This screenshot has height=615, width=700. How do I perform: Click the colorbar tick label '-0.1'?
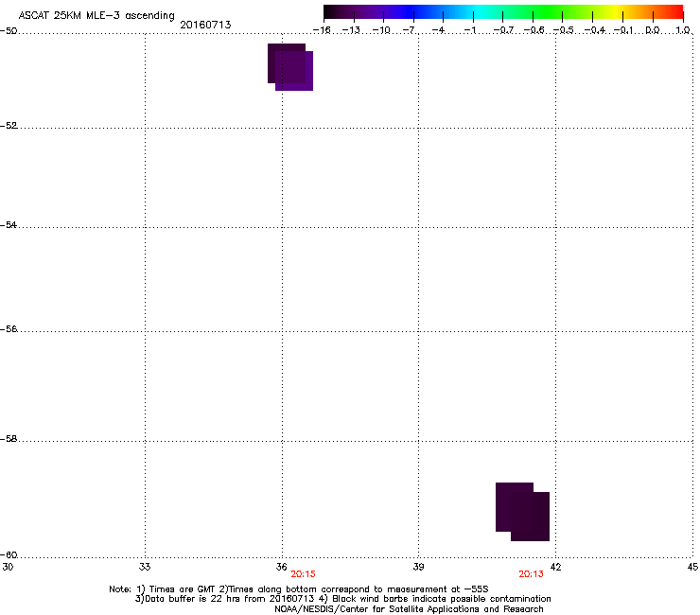pyautogui.click(x=623, y=30)
